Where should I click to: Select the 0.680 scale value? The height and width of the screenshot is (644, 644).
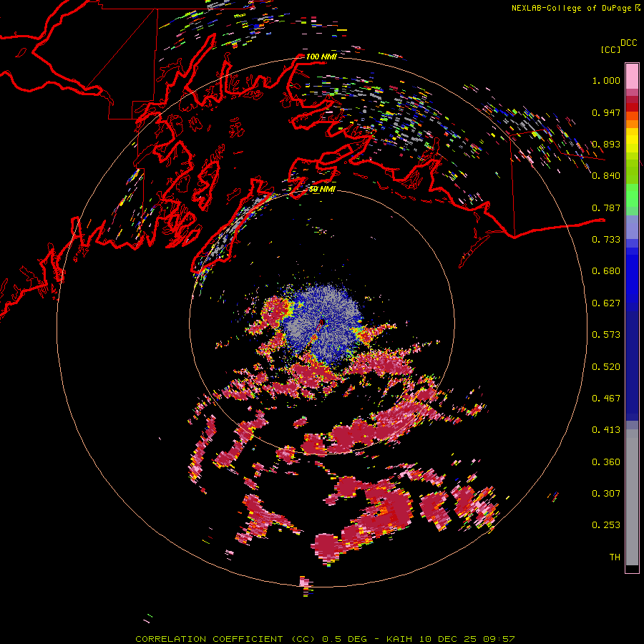click(x=606, y=271)
